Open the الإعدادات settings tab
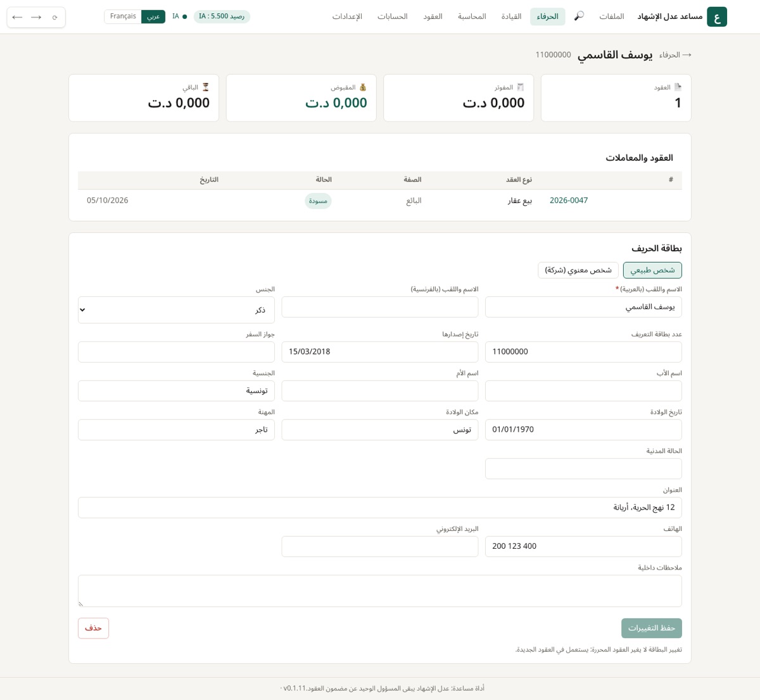Viewport: 760px width, 700px height. (347, 16)
